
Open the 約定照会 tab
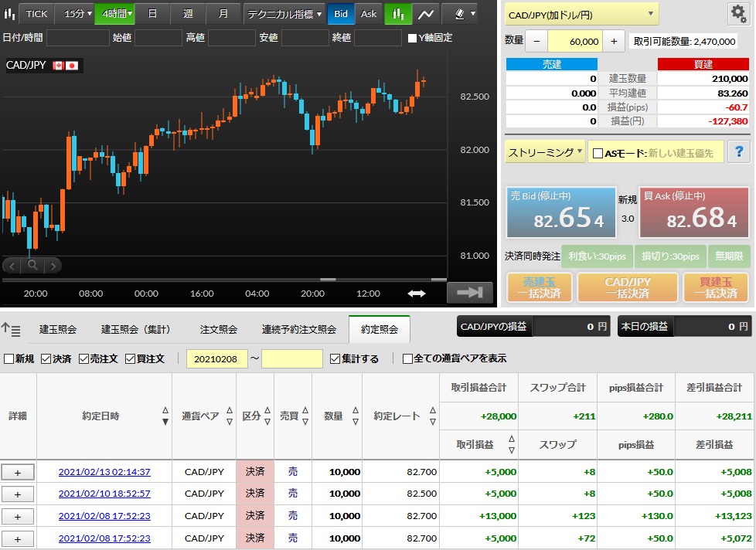[380, 329]
